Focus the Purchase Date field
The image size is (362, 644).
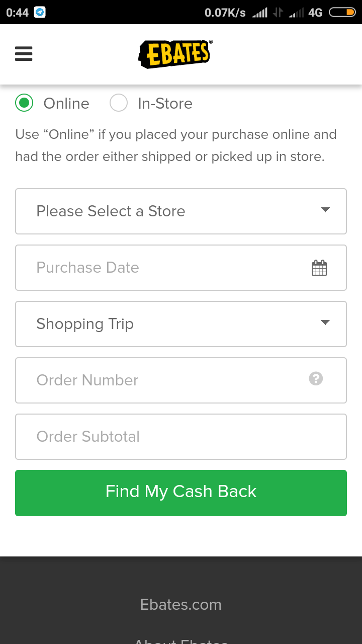[161, 268]
